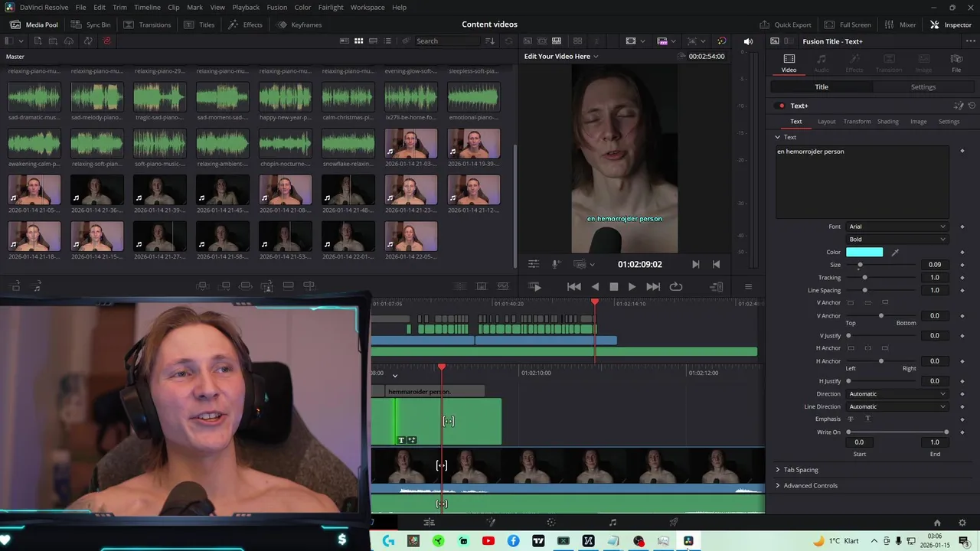Open the Font dropdown showing Arial

(896, 227)
